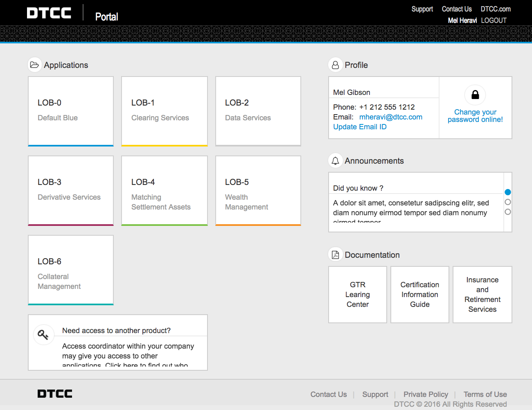Open the LOB-5 Wealth Management tile
The height and width of the screenshot is (410, 532).
(x=258, y=191)
